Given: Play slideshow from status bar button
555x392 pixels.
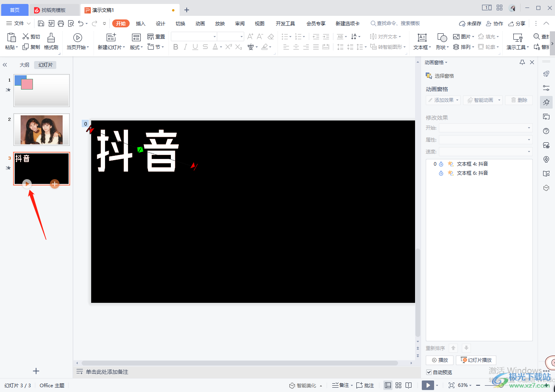Looking at the screenshot, I should tap(428, 385).
